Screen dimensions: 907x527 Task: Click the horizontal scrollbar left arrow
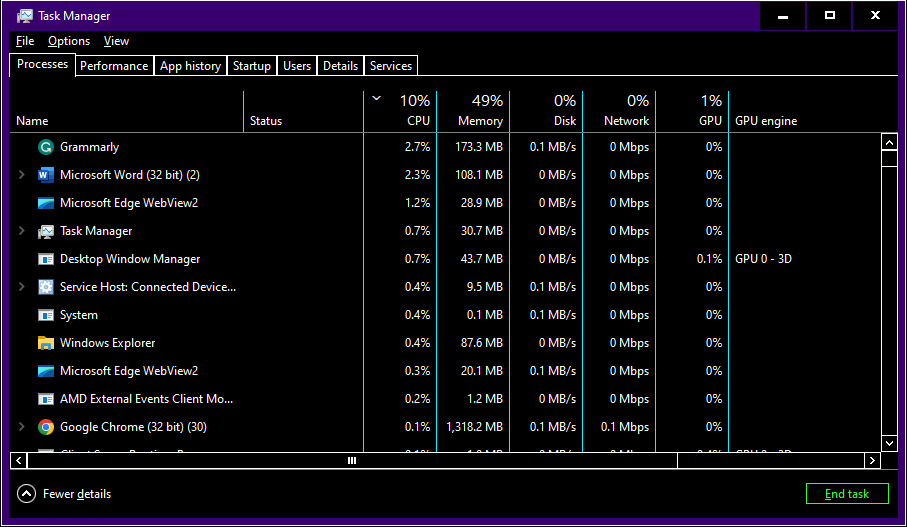tap(19, 460)
